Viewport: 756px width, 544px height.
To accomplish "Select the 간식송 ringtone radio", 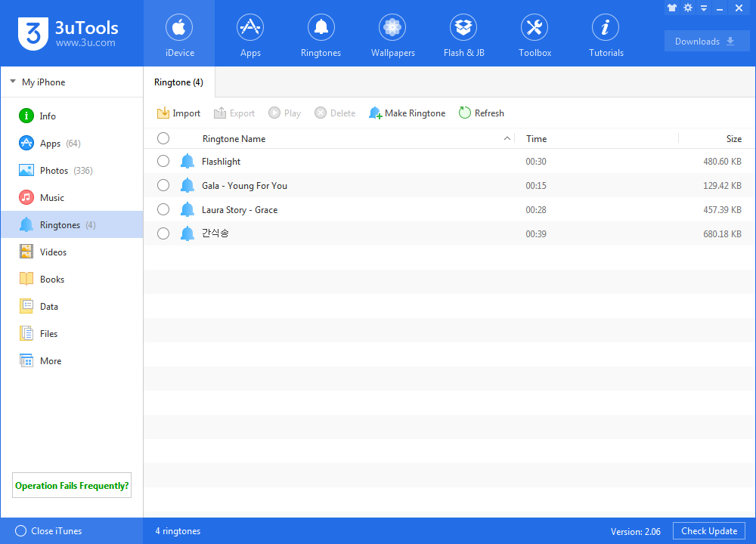I will (163, 233).
